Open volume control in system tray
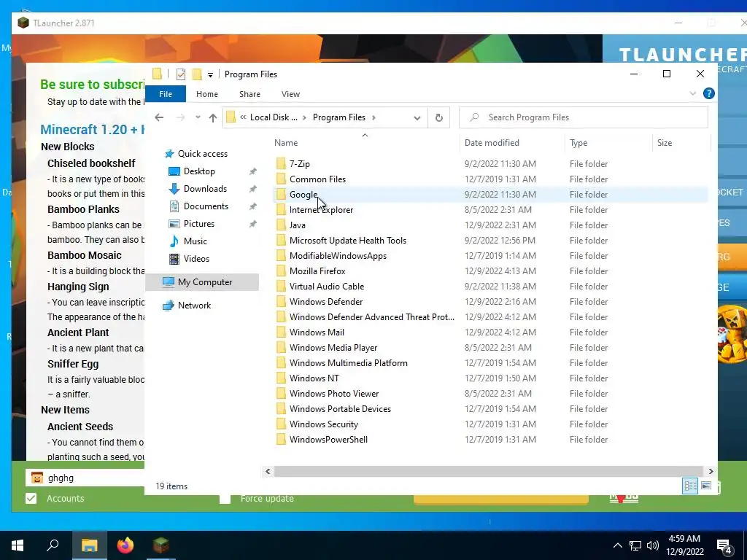 point(653,545)
